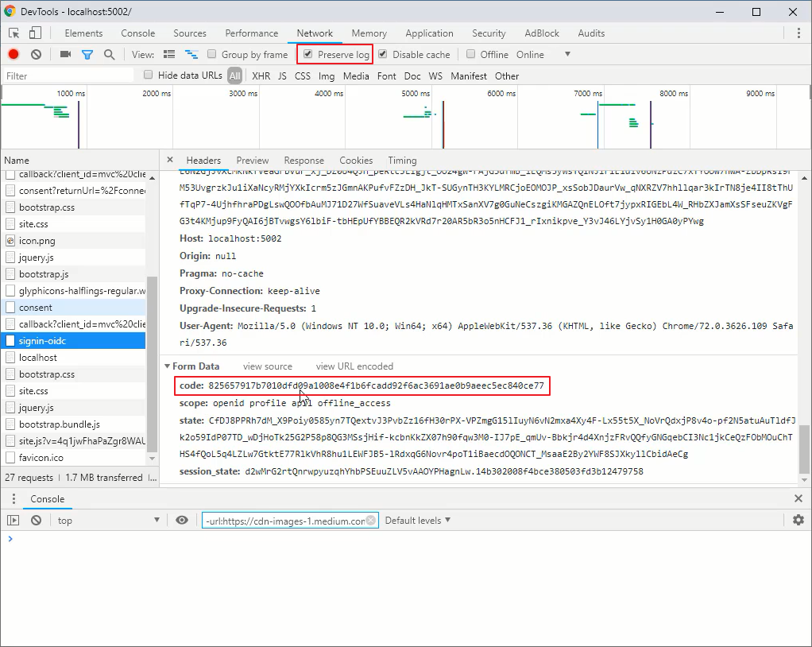Image resolution: width=812 pixels, height=647 pixels.
Task: Click the network Filter input field
Action: (68, 76)
